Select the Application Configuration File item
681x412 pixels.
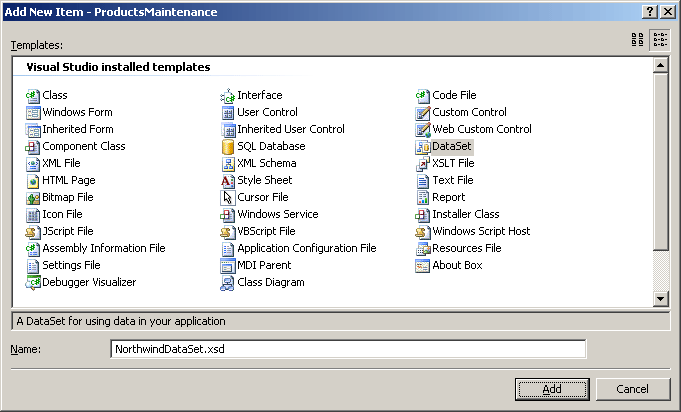click(306, 248)
